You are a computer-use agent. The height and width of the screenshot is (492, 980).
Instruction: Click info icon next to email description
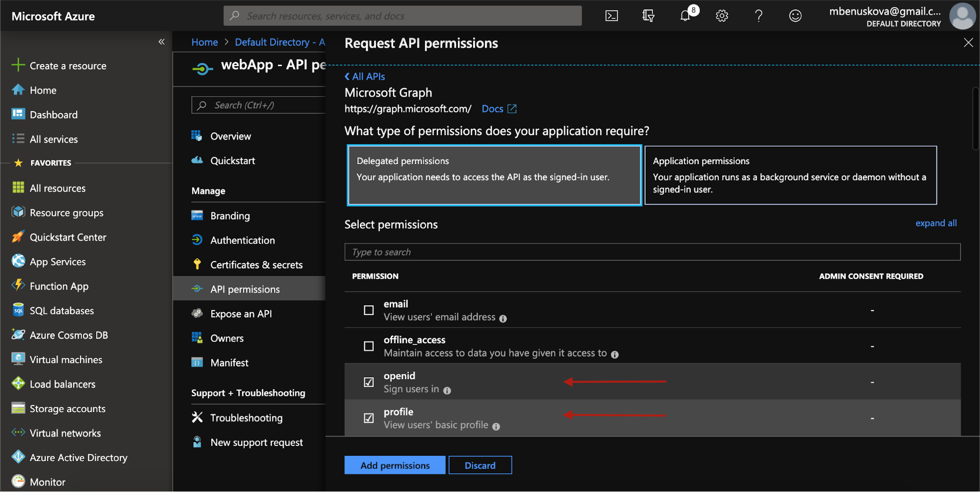[x=503, y=319]
